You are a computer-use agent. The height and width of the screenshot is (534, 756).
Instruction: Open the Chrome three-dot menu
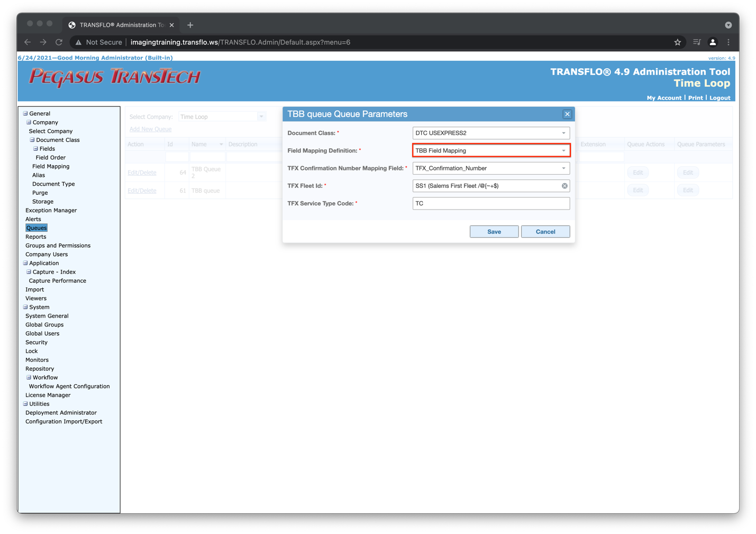pyautogui.click(x=728, y=42)
